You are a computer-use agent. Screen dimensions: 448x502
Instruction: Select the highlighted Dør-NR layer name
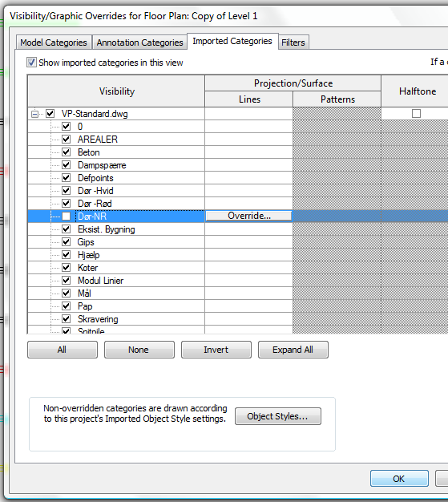coord(92,217)
